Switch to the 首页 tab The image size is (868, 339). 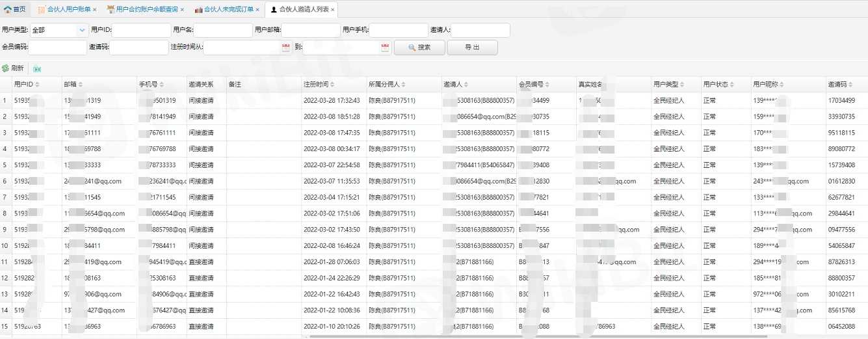point(14,10)
